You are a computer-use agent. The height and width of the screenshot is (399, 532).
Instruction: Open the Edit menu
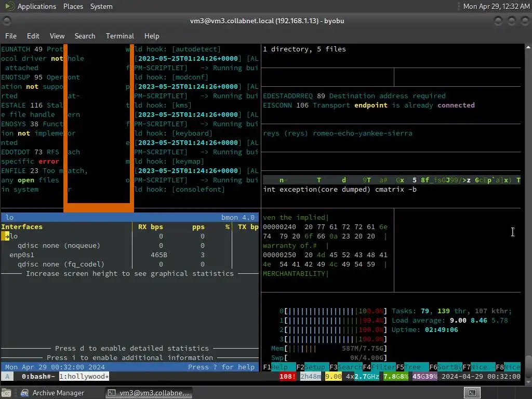click(x=33, y=36)
